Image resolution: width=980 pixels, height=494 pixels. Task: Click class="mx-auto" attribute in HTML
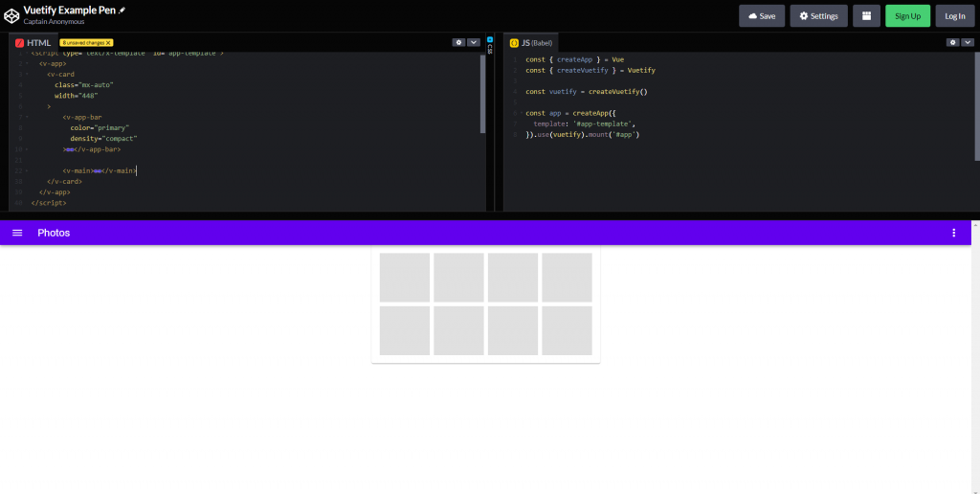click(x=84, y=85)
